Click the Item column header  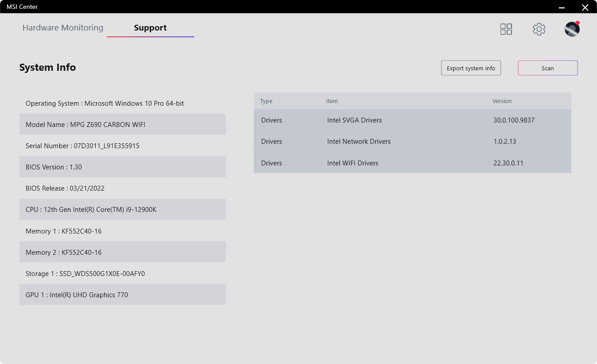pyautogui.click(x=332, y=101)
